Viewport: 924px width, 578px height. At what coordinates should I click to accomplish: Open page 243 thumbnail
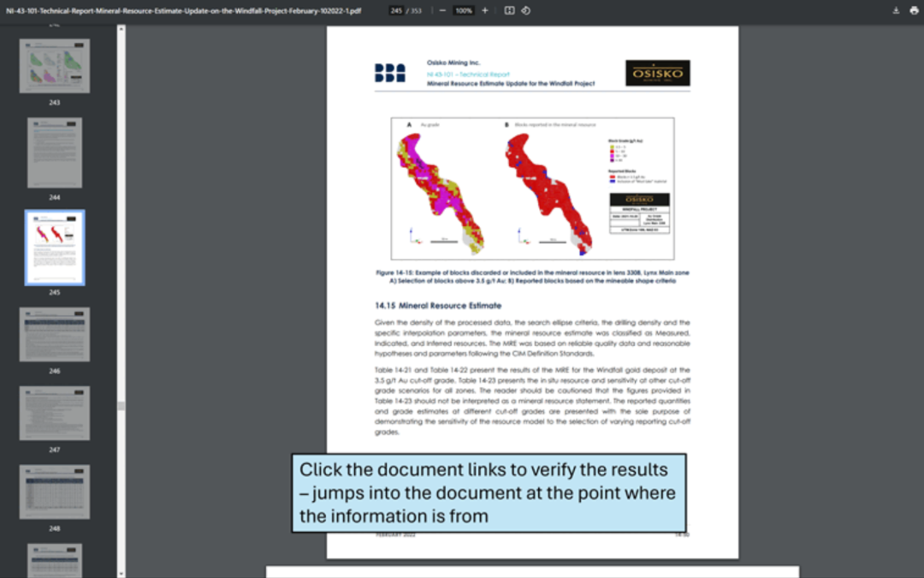pyautogui.click(x=55, y=66)
